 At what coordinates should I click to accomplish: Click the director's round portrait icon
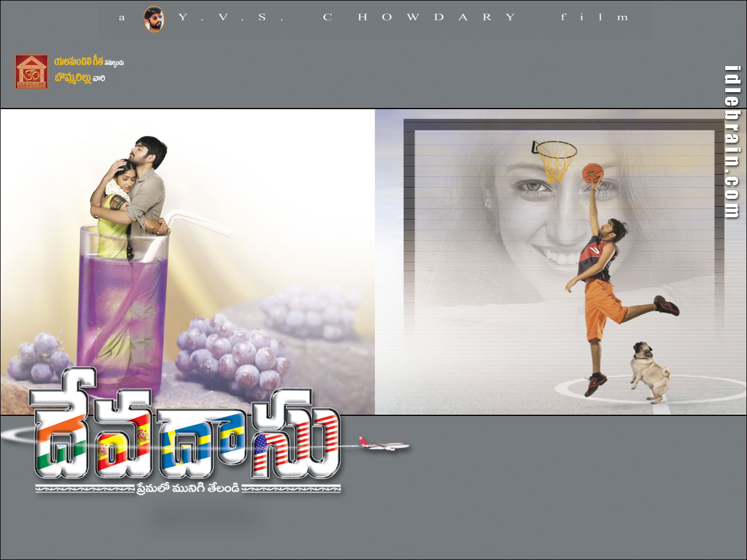[x=154, y=19]
